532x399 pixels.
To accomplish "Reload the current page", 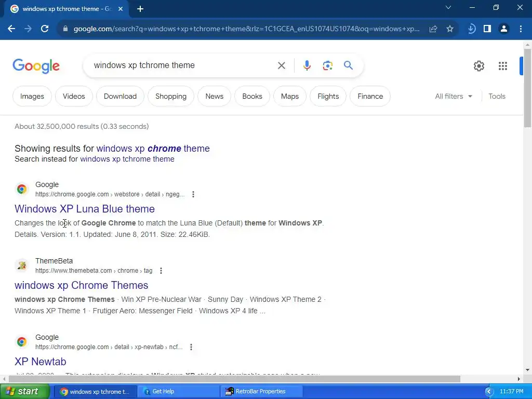I will 45,29.
